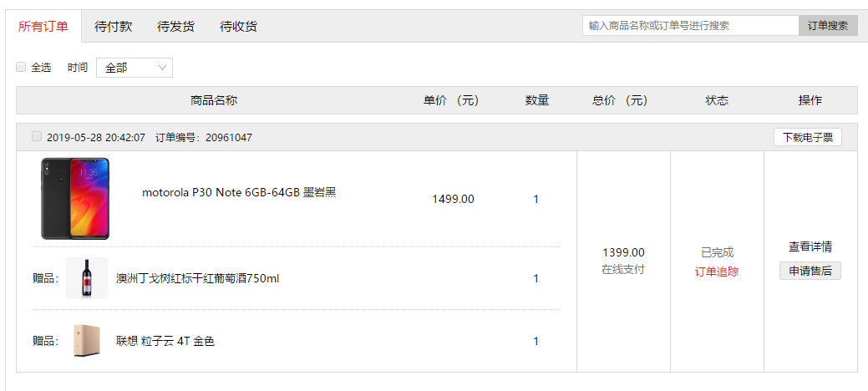This screenshot has height=391, width=868.
Task: Switch to the 待发货 tab
Action: pyautogui.click(x=176, y=26)
